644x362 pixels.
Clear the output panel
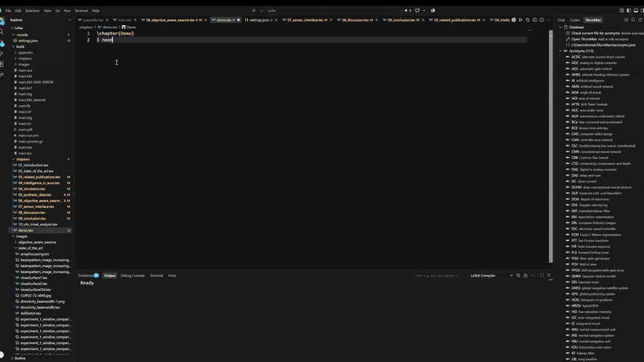point(519,276)
